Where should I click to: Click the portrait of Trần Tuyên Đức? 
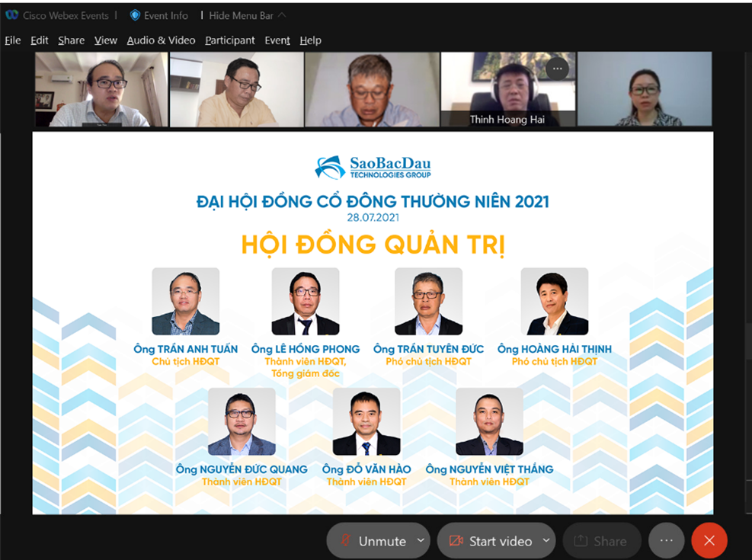point(429,301)
